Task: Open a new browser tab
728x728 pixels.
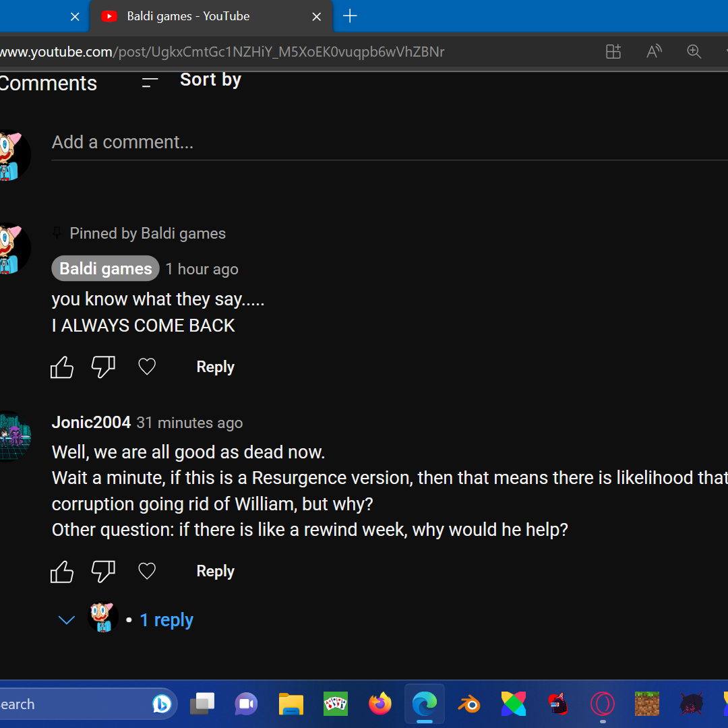Action: click(350, 16)
